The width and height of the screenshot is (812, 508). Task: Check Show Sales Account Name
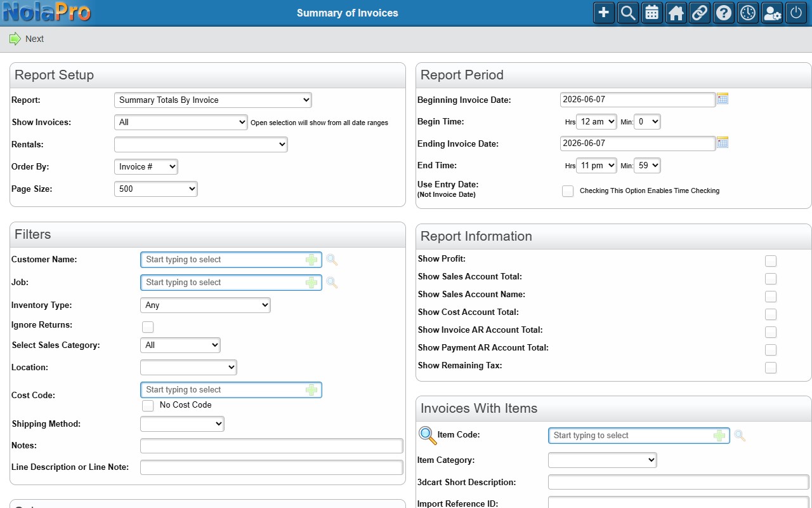pos(771,297)
